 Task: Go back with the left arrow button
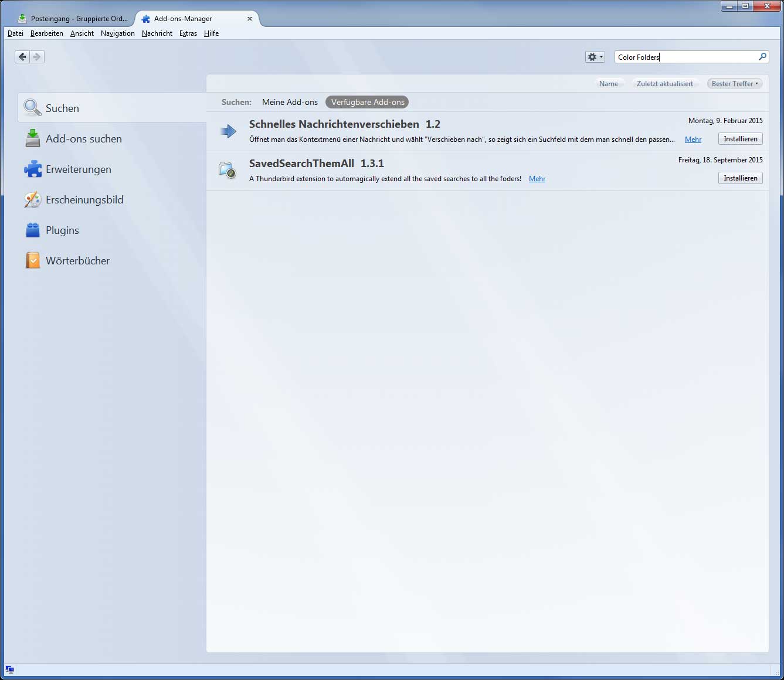point(22,57)
